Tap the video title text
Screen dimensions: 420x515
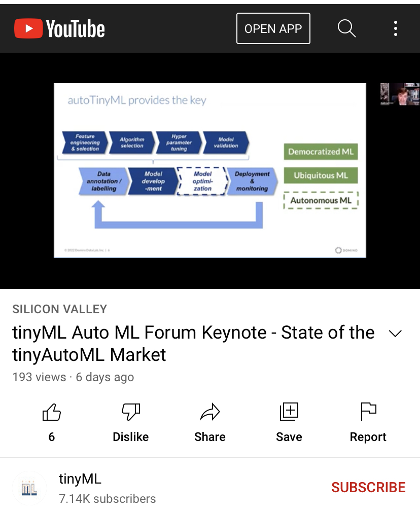[193, 344]
